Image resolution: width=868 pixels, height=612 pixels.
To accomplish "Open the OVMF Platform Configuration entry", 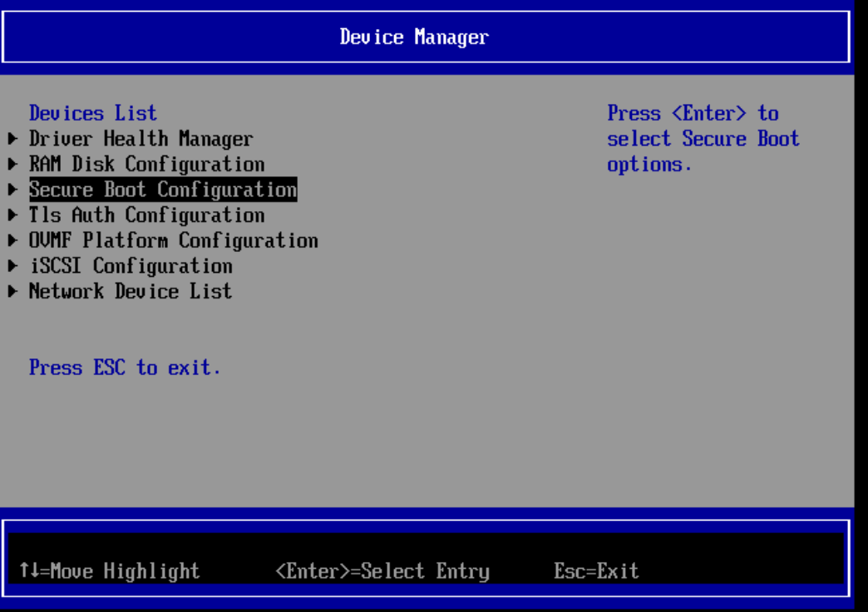I will click(173, 241).
